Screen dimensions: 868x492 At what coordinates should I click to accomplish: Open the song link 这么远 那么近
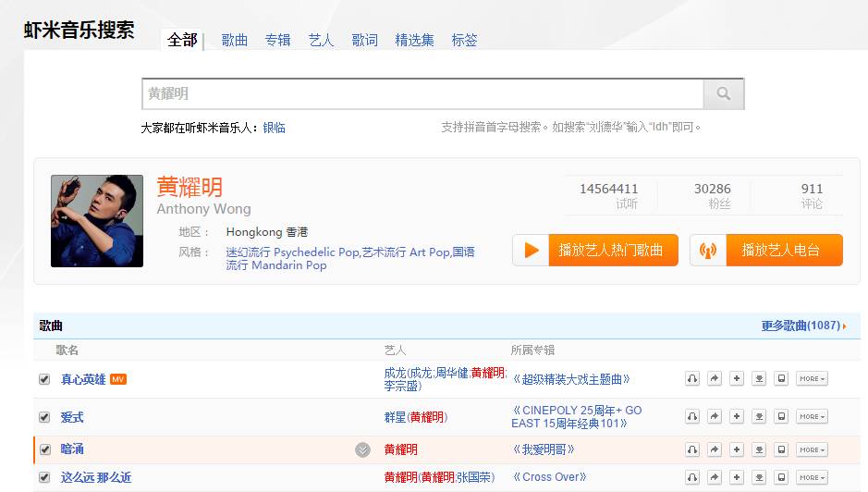click(x=96, y=477)
